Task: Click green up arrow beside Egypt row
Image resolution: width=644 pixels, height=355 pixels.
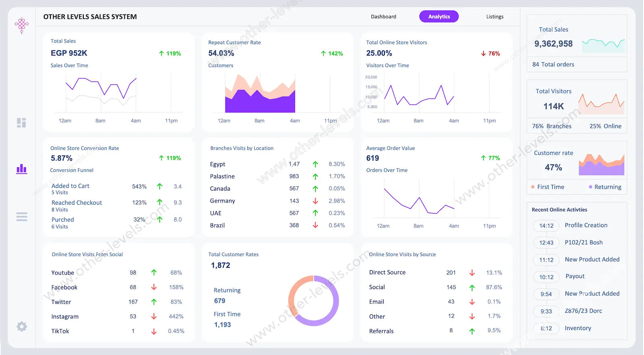Action: pos(315,164)
